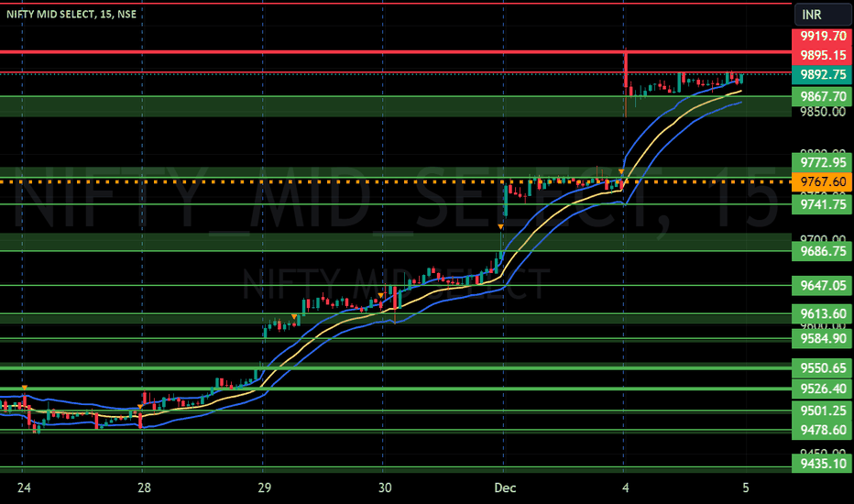
Task: Click the date label 24 on time axis
Action: 24,488
